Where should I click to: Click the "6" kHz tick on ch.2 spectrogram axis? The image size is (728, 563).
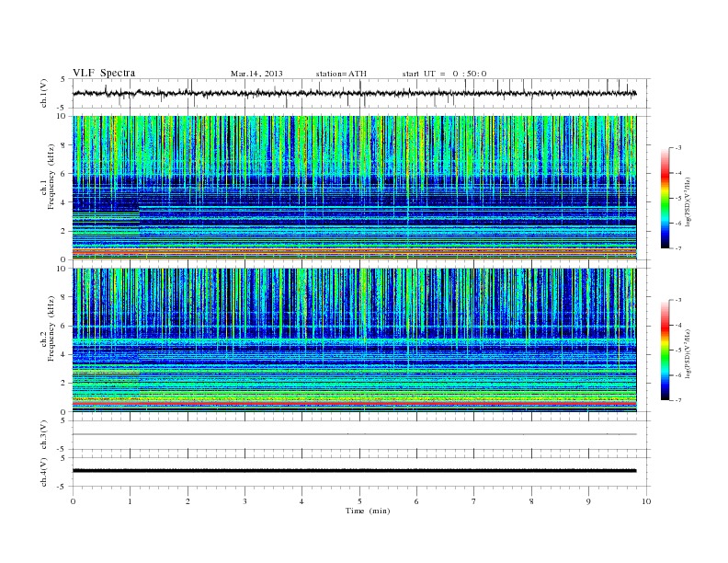(63, 326)
